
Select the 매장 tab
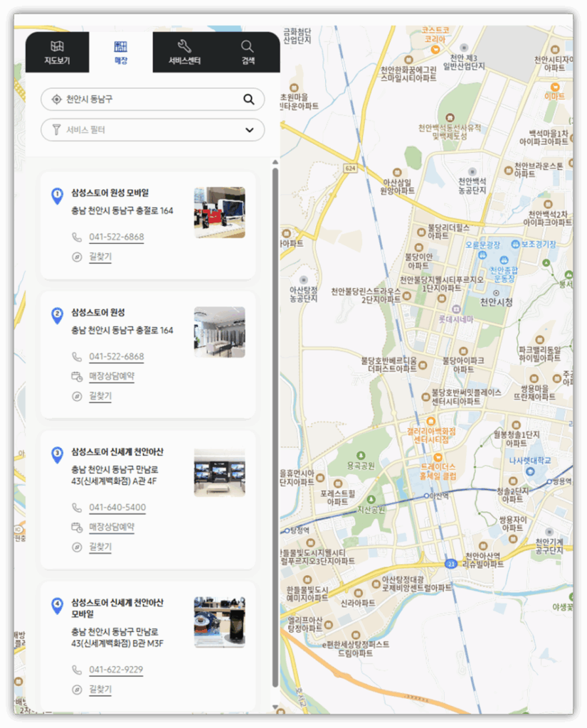coord(121,53)
